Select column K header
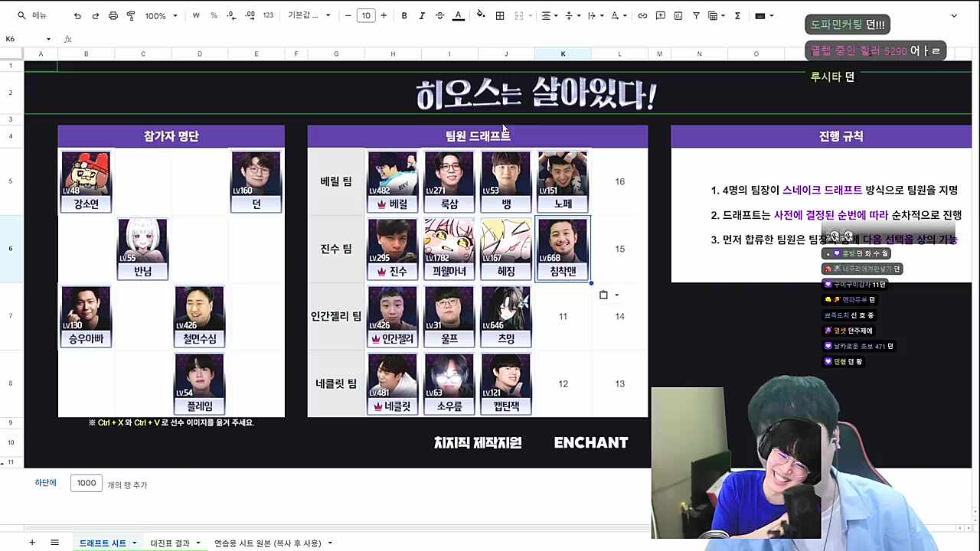 pyautogui.click(x=563, y=54)
